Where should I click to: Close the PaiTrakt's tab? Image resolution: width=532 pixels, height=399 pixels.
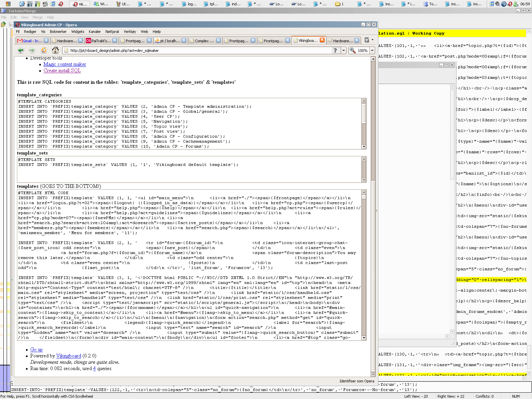[115, 40]
